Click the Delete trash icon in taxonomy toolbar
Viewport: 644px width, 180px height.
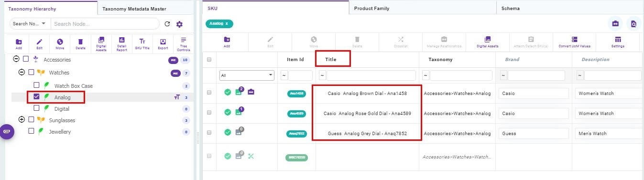coord(80,42)
